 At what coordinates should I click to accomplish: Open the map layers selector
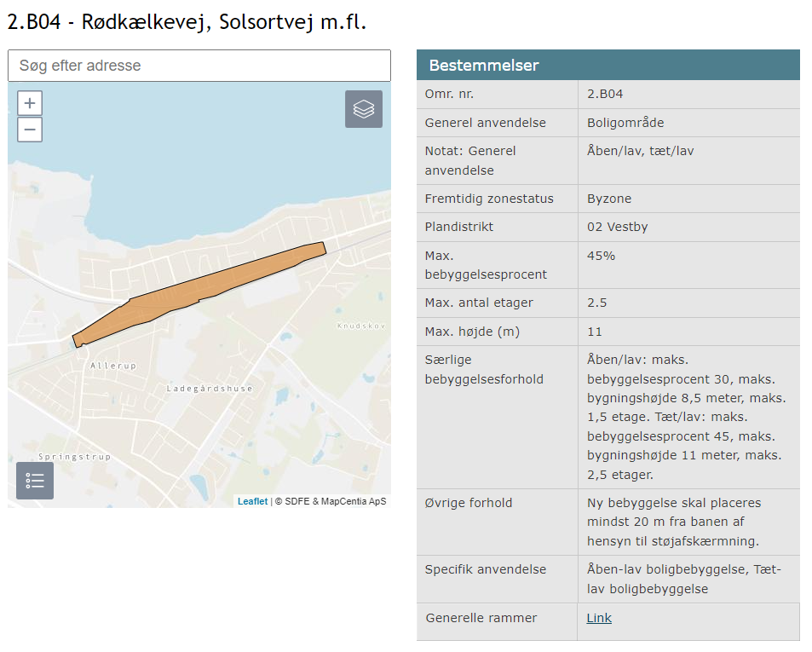pyautogui.click(x=364, y=109)
